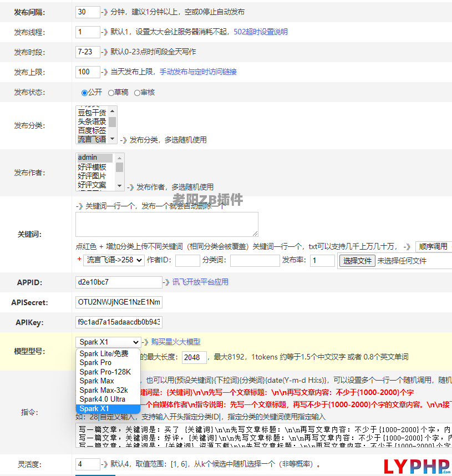Select 头条语录 in the 发布分类 list
This screenshot has height=476, width=452.
(92, 121)
